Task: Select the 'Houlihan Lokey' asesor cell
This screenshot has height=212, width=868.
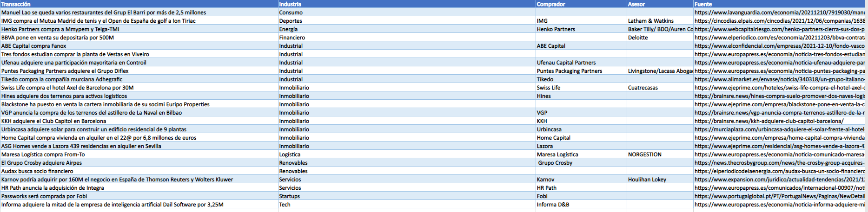Action: (x=660, y=180)
